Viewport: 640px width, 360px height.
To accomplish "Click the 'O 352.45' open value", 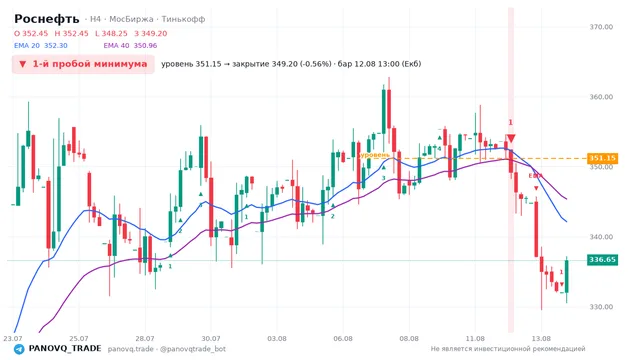I will pyautogui.click(x=31, y=33).
